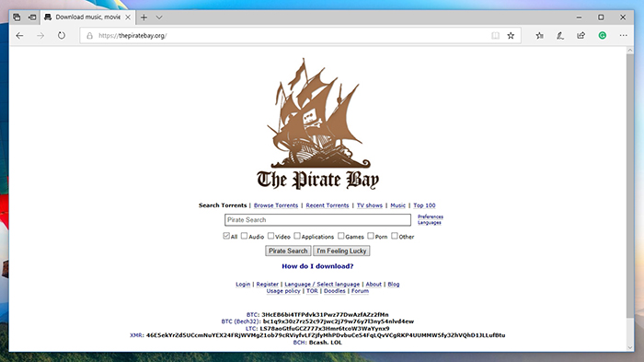Close the Download music, movie tab

128,18
